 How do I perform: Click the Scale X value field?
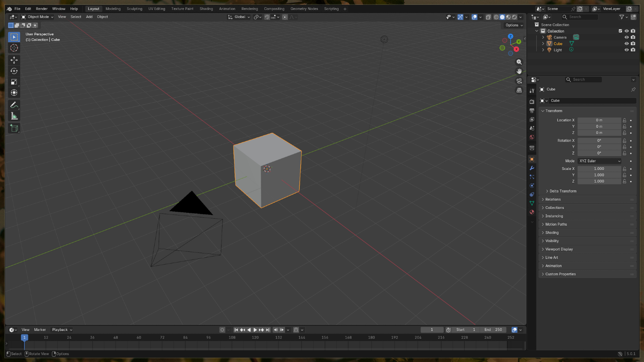pos(599,169)
